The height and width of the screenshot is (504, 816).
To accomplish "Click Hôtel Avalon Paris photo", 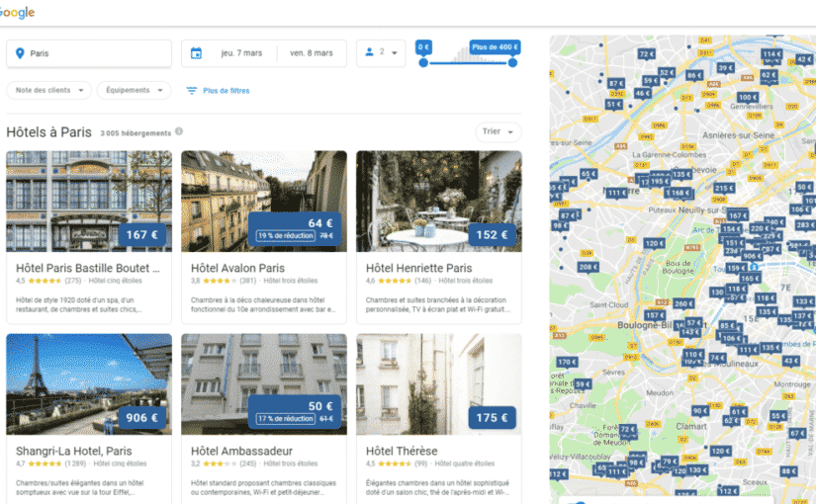I will (264, 202).
